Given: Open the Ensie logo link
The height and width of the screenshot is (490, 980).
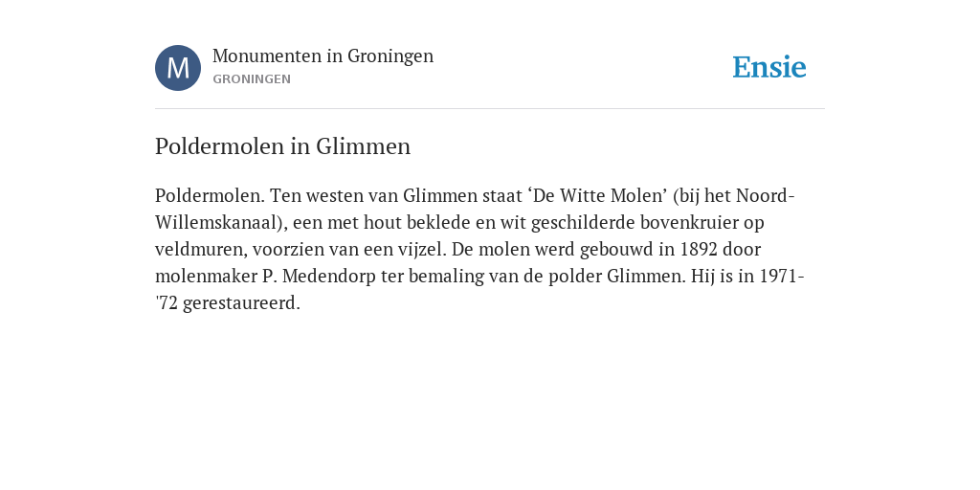Looking at the screenshot, I should pos(769,67).
